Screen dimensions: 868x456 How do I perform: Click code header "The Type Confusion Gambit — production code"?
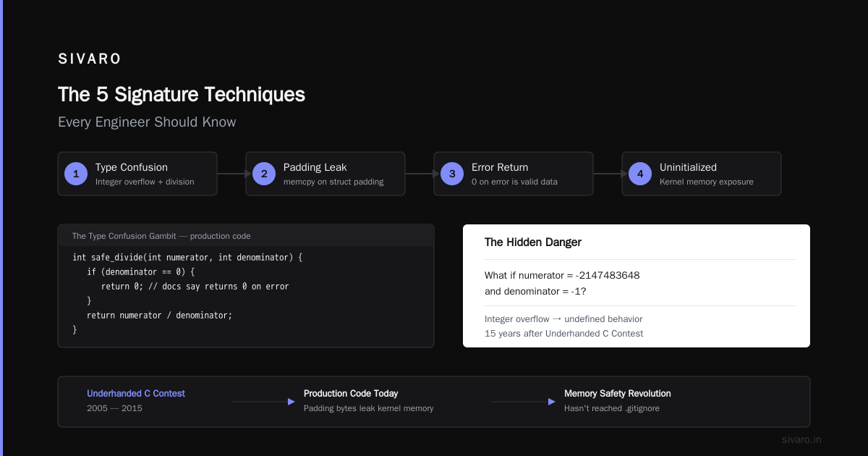(x=161, y=236)
